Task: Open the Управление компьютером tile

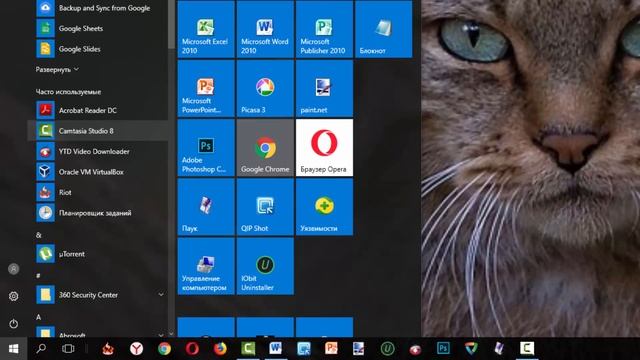Action: click(206, 266)
